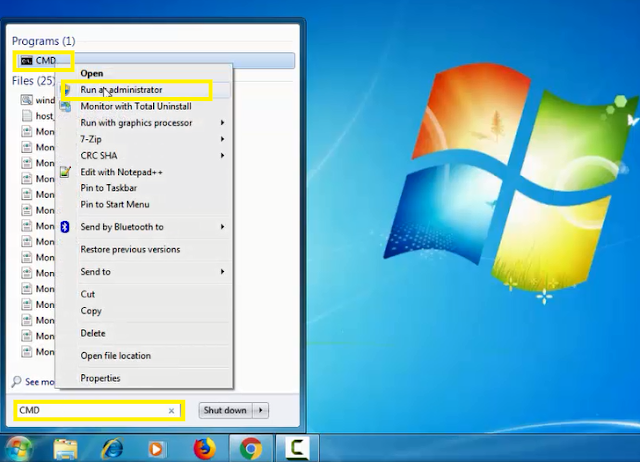Expand Run with graphics processor submenu arrow
This screenshot has height=462, width=640.
(222, 122)
